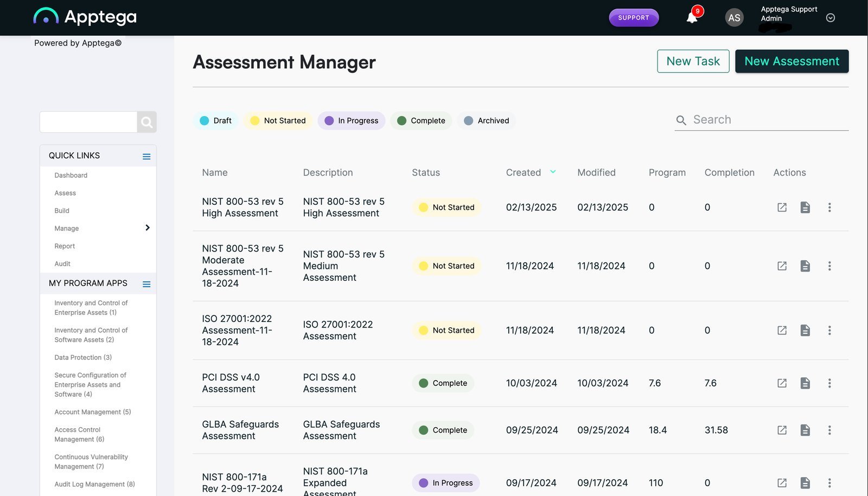Launch NIST 800-53 Moderate Assessment open icon

(782, 266)
